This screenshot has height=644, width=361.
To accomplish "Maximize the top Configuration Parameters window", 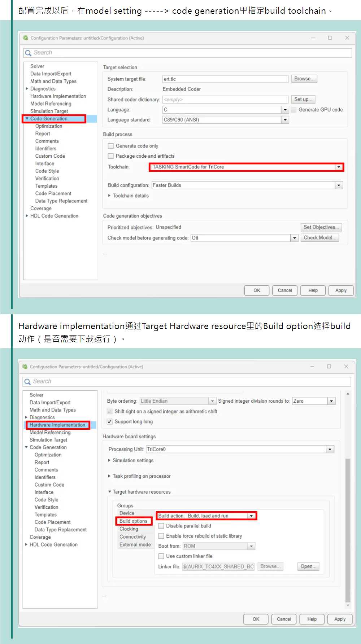I will tap(330, 38).
